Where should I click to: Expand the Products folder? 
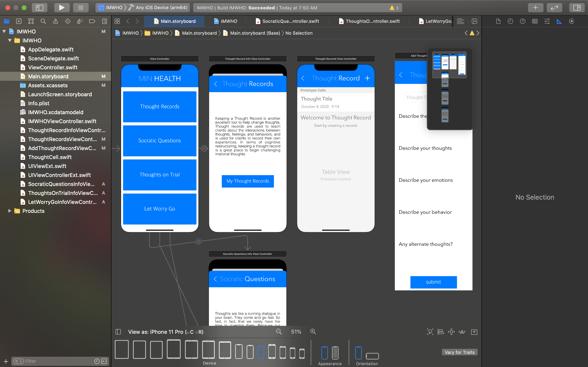pyautogui.click(x=10, y=211)
